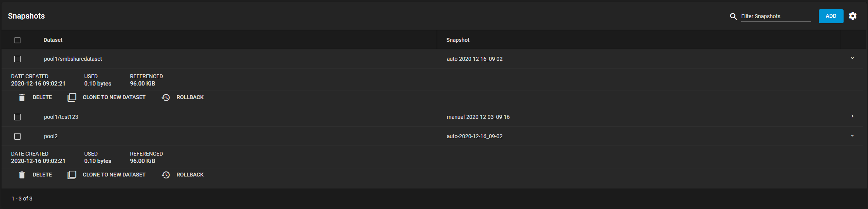The height and width of the screenshot is (209, 868).
Task: Click clone icon in pool1/smbsharedataset details
Action: pos(72,98)
